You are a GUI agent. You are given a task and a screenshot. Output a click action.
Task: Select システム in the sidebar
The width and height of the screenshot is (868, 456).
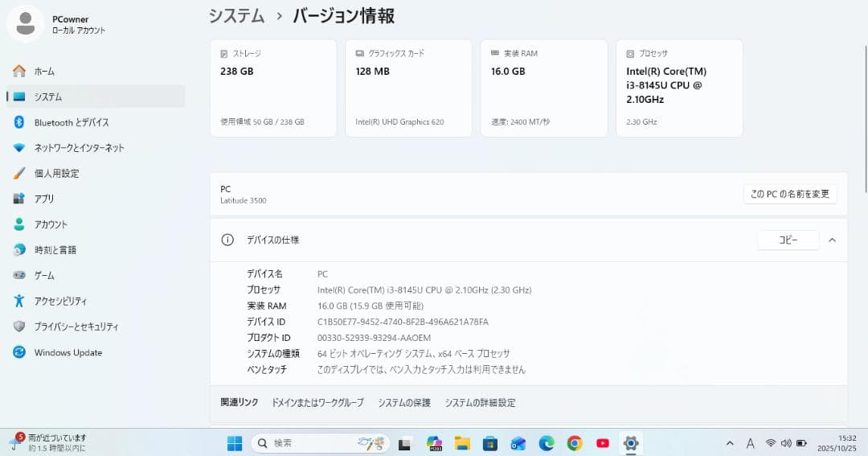pos(95,97)
